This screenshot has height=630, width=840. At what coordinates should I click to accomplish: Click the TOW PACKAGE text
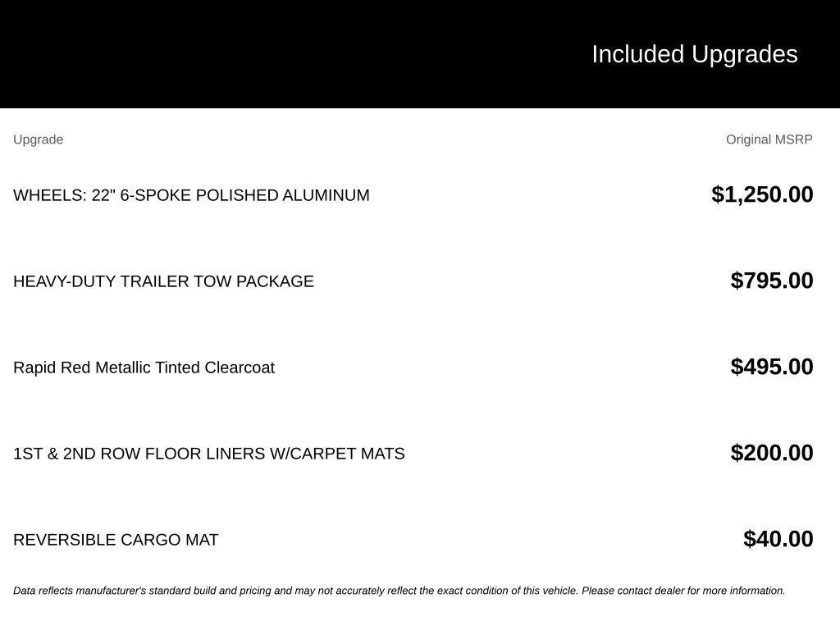pyautogui.click(x=253, y=281)
